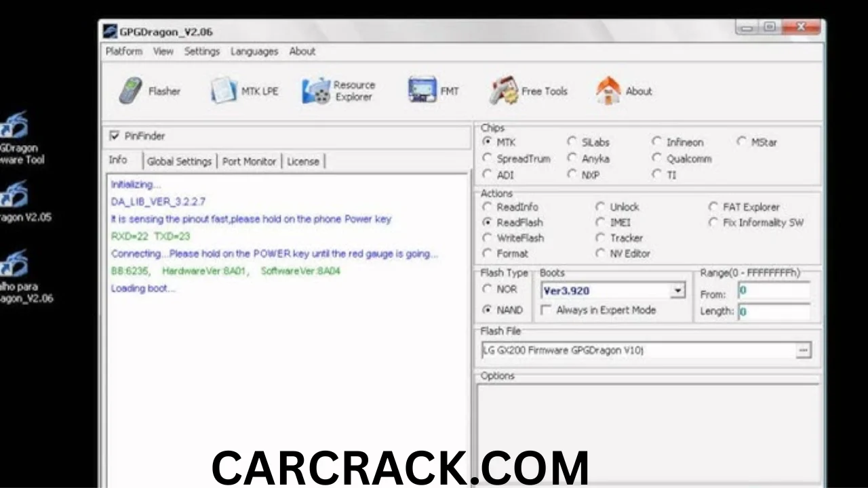Choose the Unlock action
The width and height of the screenshot is (868, 488).
(x=600, y=207)
